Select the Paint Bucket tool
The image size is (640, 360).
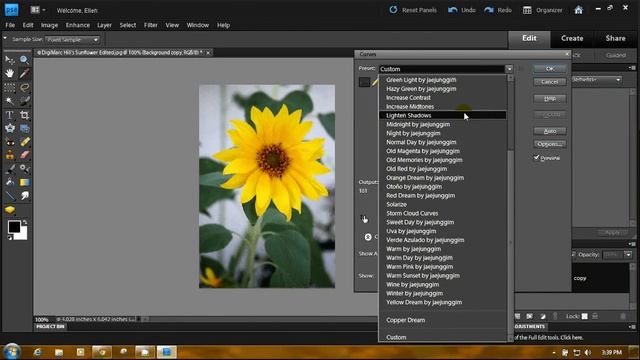(x=9, y=182)
